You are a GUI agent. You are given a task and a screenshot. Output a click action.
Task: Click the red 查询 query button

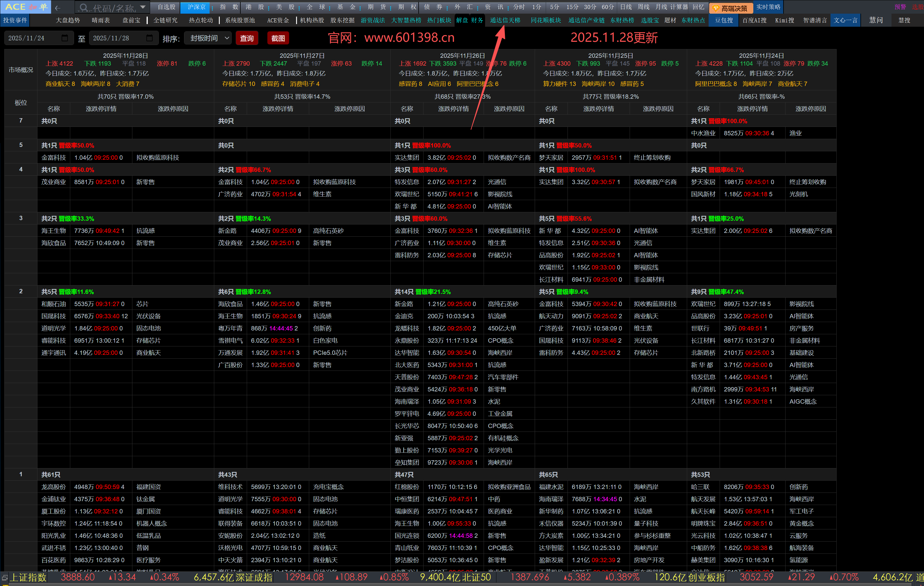click(x=247, y=38)
